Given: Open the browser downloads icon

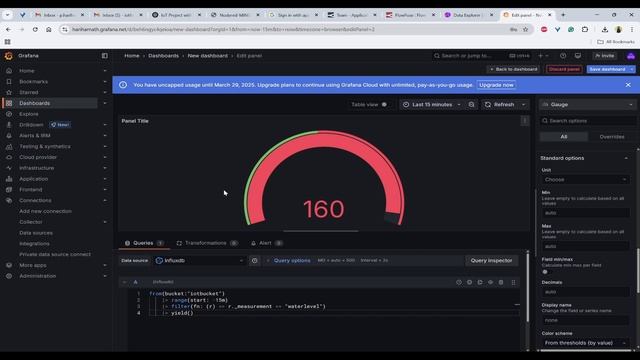Looking at the screenshot, I should [604, 29].
